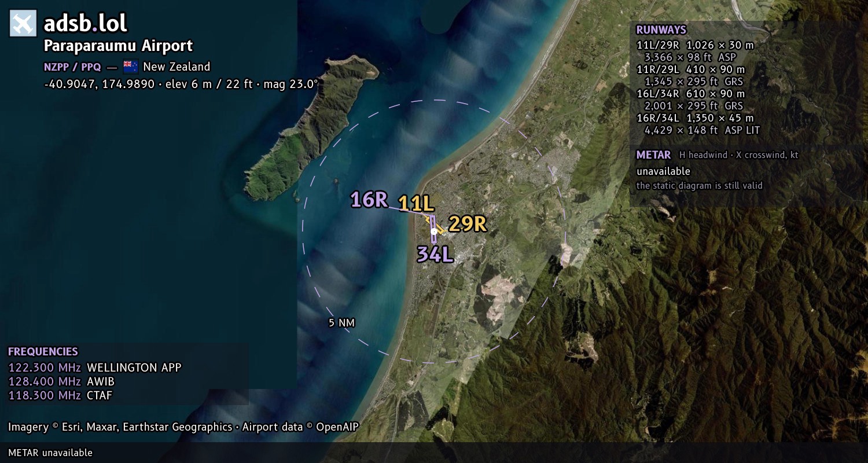Click the white airport reference point dot
The height and width of the screenshot is (463, 868).
(434, 231)
